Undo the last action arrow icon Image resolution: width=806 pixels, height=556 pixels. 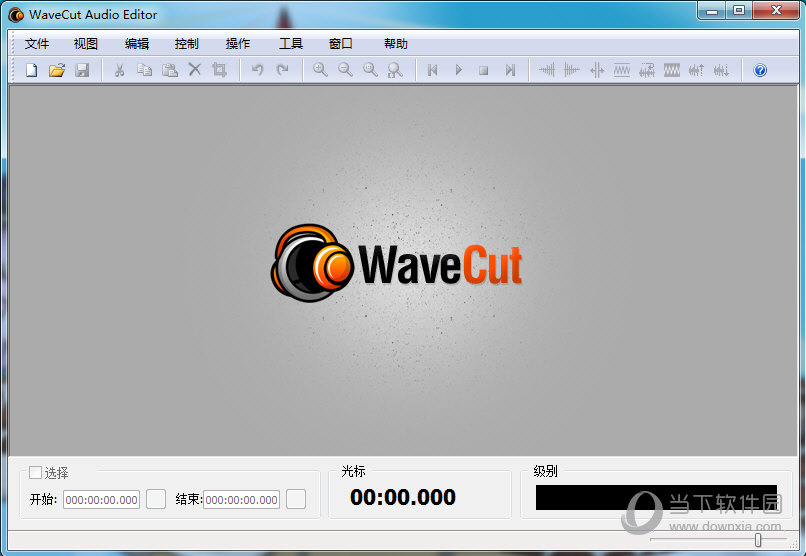tap(258, 69)
